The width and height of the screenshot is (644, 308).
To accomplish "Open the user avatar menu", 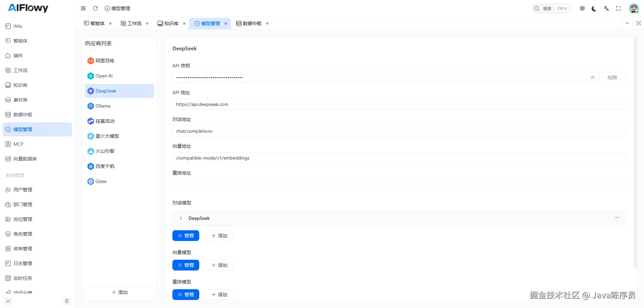I will point(634,8).
